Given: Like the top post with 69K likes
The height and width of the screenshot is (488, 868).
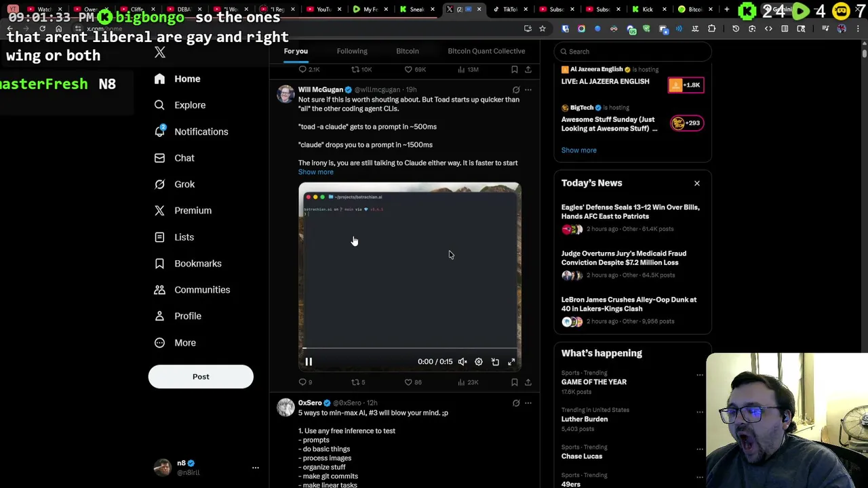Looking at the screenshot, I should tap(415, 69).
